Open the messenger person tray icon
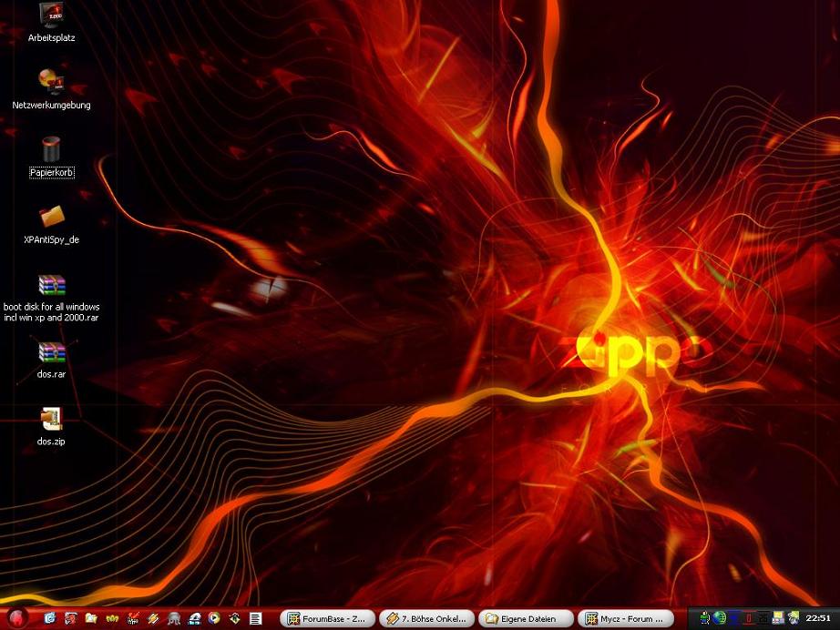Image resolution: width=840 pixels, height=630 pixels. pos(705,618)
